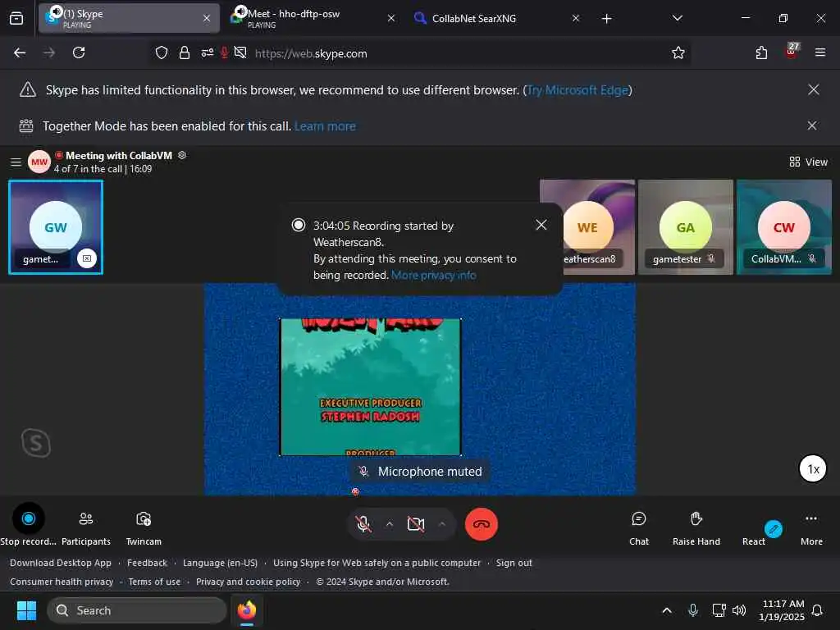Bookmark this page with star icon
840x630 pixels.
(678, 52)
